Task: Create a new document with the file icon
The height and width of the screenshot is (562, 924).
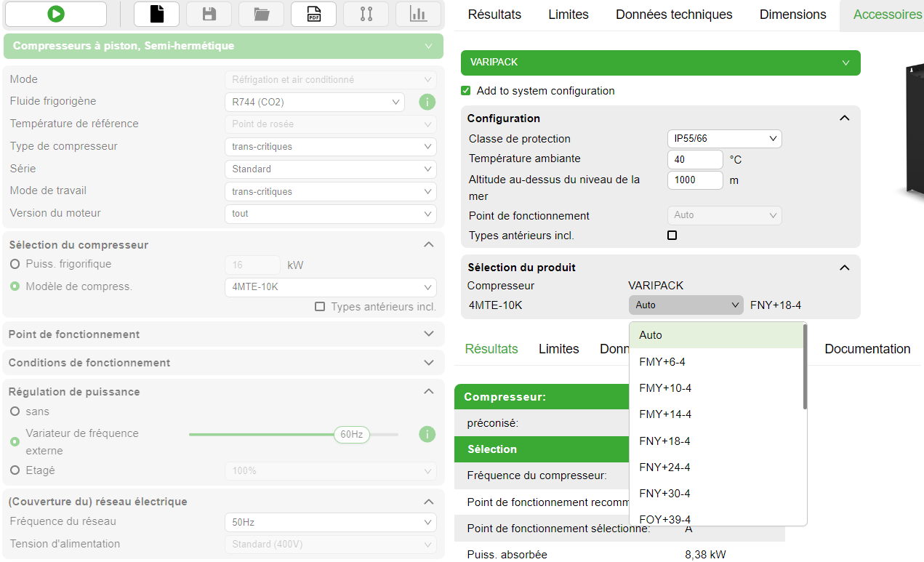Action: tap(156, 14)
